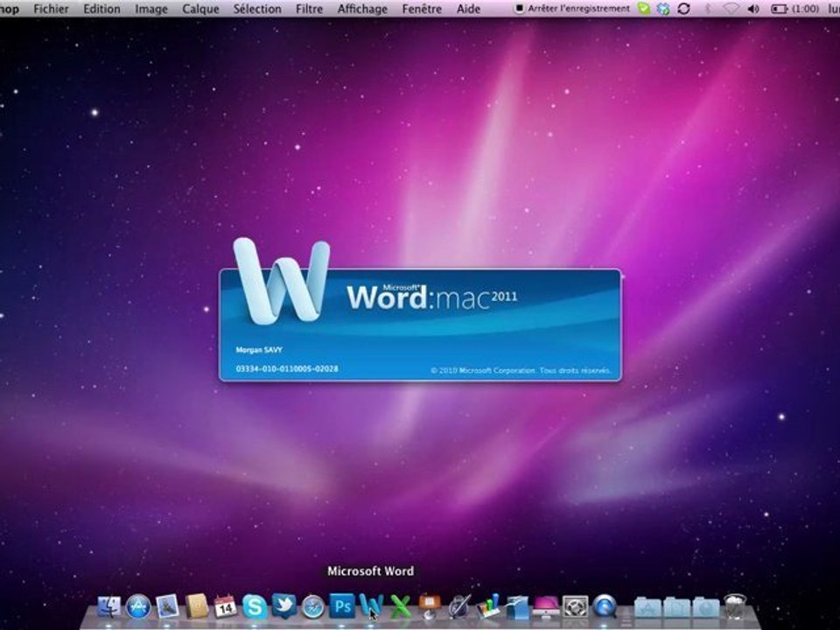The image size is (840, 630).
Task: Click the Morgan SAVY name on splash
Action: click(259, 350)
